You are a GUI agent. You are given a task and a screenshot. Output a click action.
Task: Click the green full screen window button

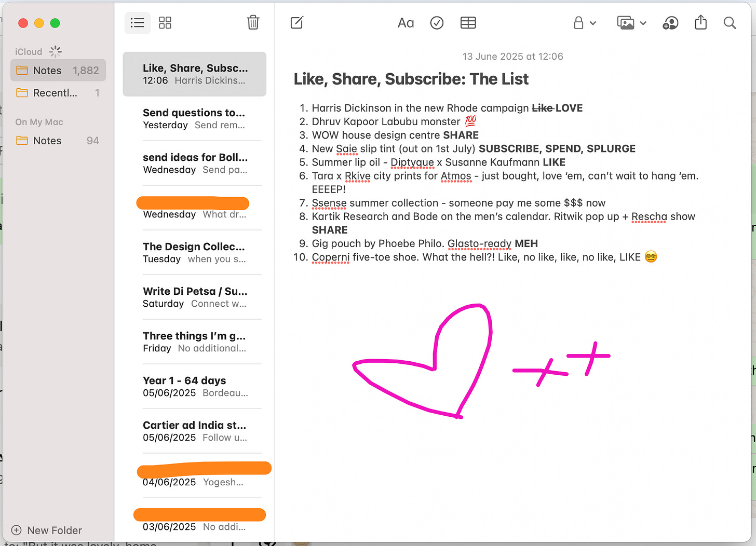[x=55, y=23]
